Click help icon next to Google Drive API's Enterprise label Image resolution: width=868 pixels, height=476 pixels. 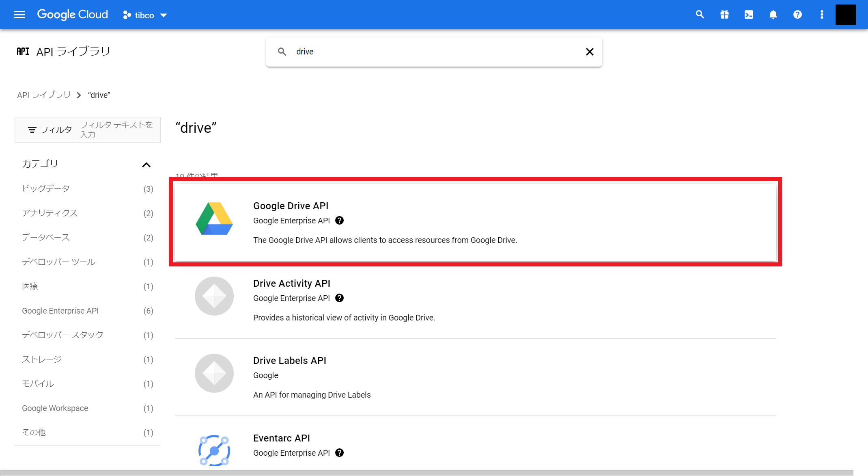(340, 221)
